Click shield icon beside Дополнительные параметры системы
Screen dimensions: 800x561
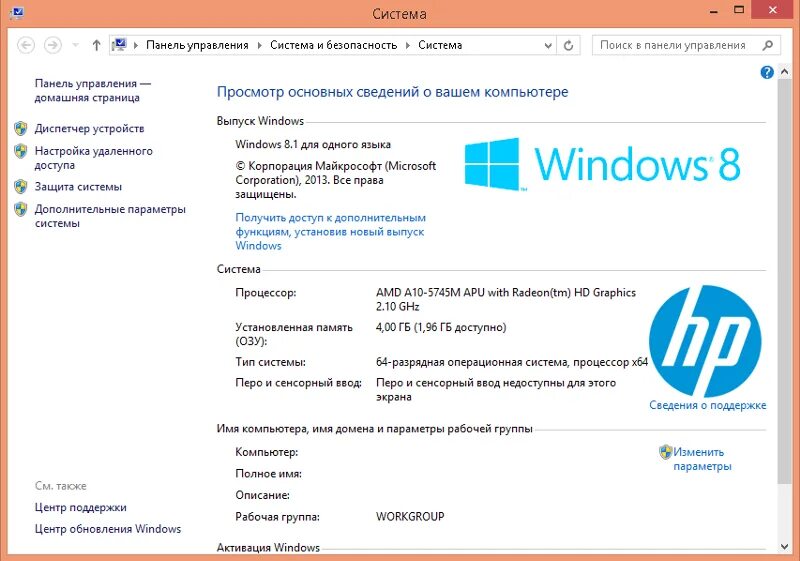pyautogui.click(x=20, y=209)
